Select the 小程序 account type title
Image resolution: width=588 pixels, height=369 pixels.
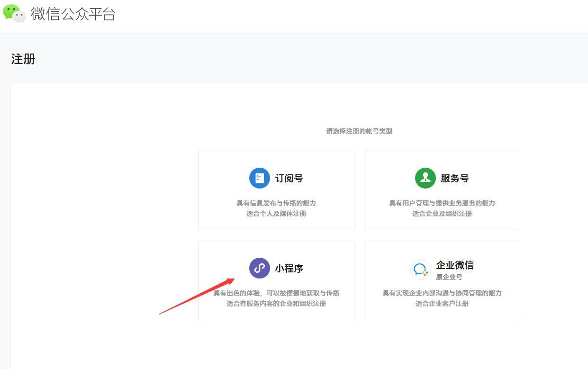click(289, 269)
